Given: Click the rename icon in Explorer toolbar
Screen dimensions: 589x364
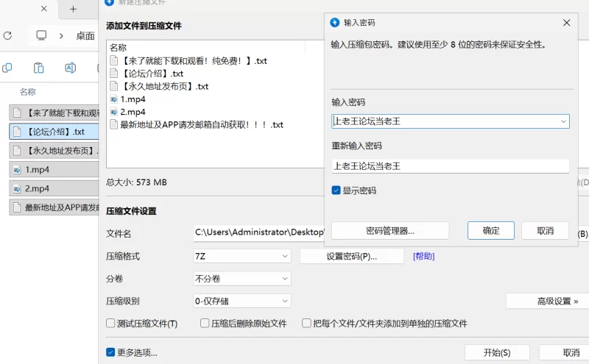Looking at the screenshot, I should (71, 68).
